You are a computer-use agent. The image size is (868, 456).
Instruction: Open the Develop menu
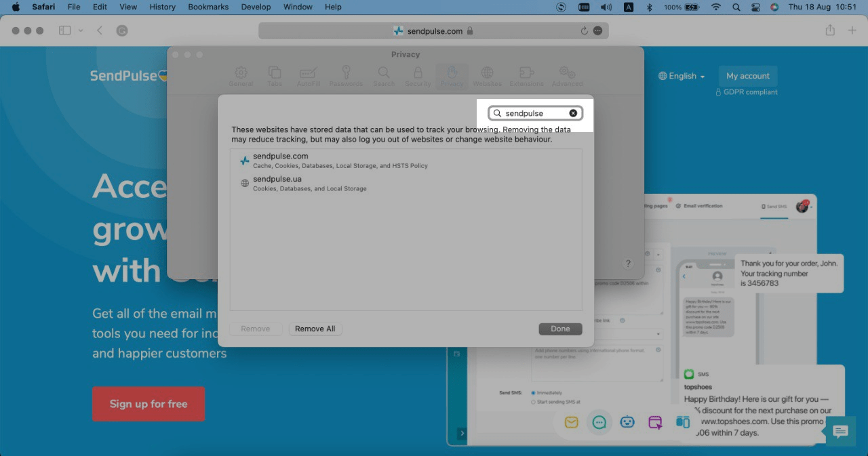256,7
